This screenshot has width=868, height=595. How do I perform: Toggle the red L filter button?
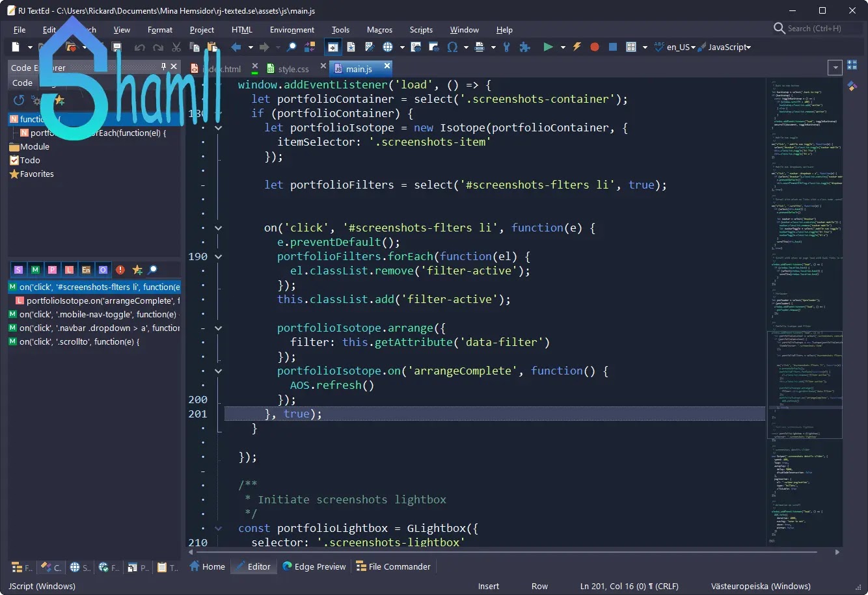pyautogui.click(x=69, y=270)
